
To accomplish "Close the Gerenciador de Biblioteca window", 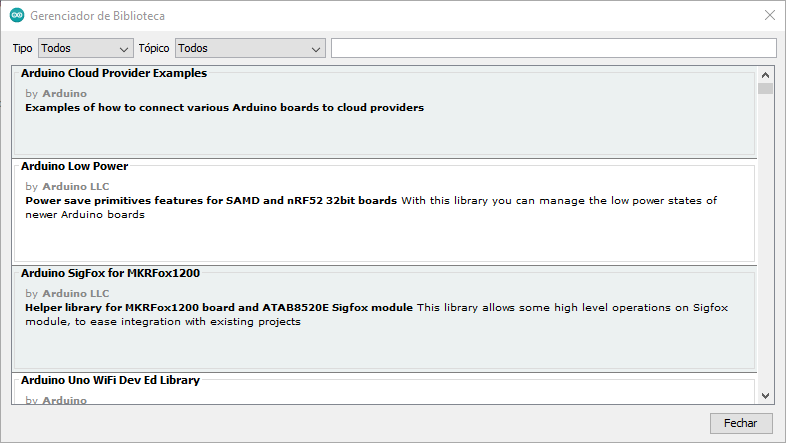I will [x=770, y=16].
